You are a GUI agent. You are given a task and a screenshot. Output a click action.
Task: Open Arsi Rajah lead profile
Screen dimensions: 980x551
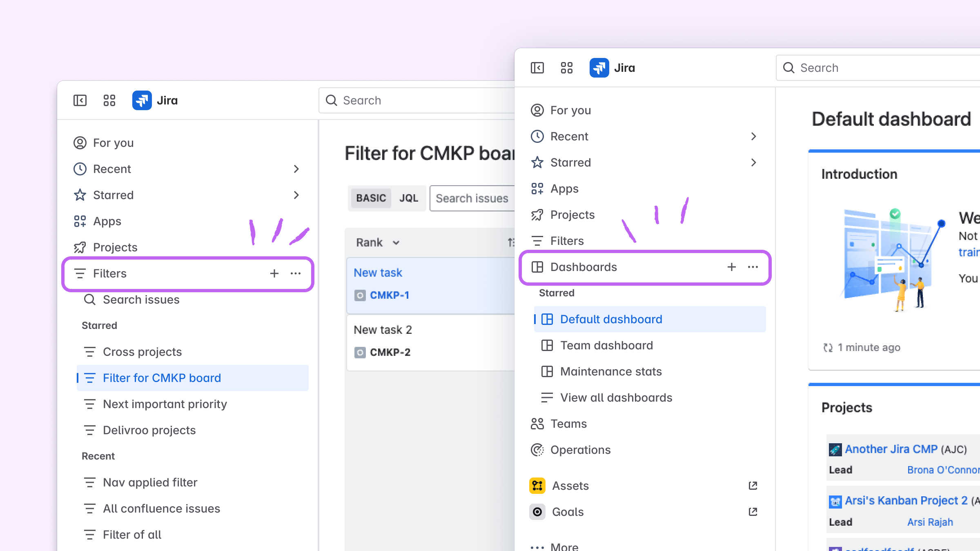(930, 522)
